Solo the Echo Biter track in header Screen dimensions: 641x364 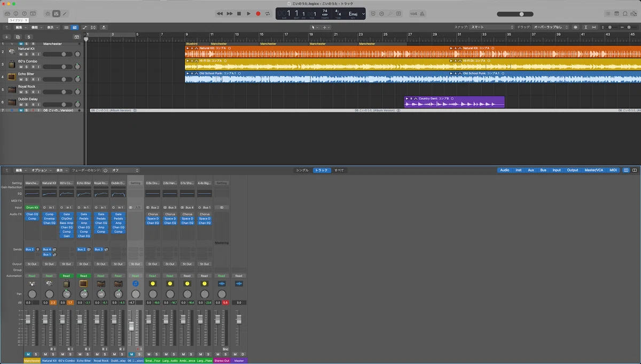coord(27,80)
